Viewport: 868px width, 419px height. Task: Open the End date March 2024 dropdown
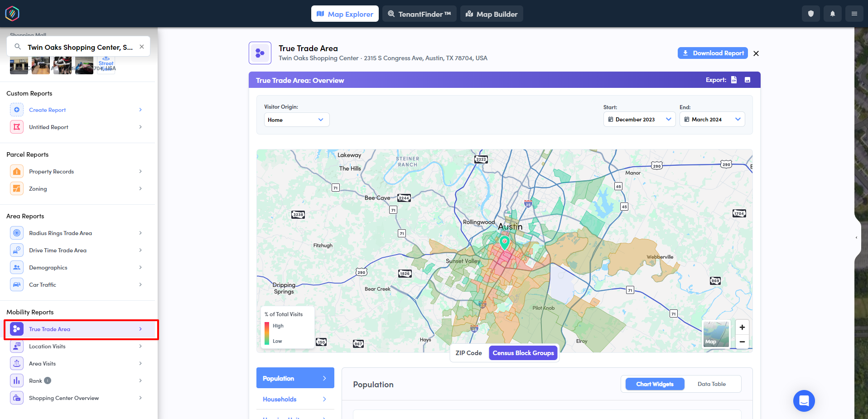712,120
